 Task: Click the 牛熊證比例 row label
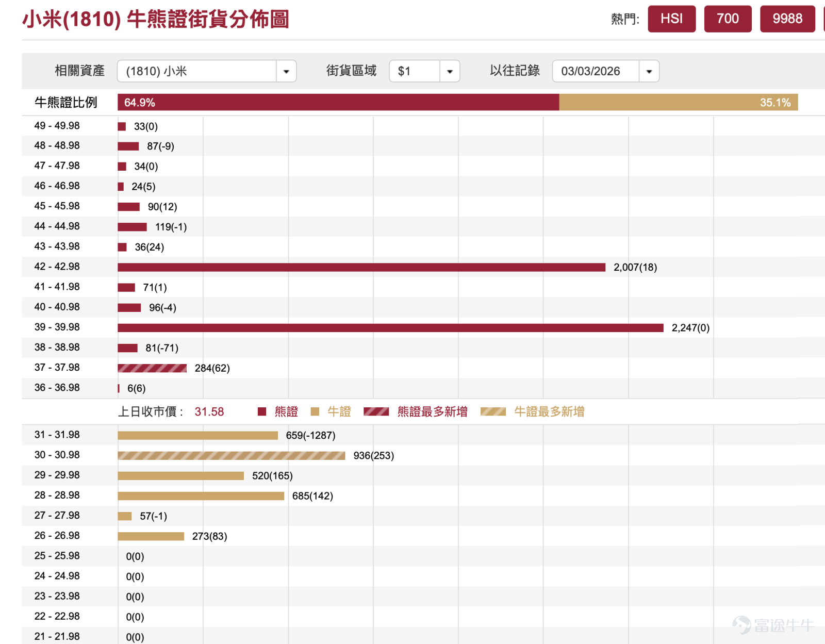click(x=66, y=103)
